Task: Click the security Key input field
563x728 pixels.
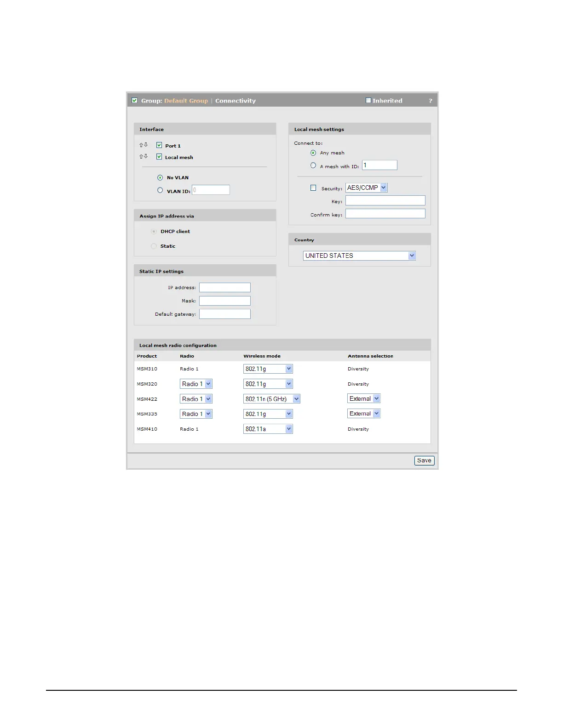Action: pyautogui.click(x=385, y=200)
